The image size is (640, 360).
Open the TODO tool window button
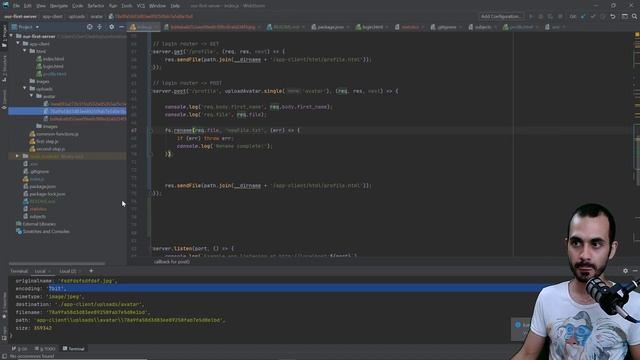(x=45, y=349)
